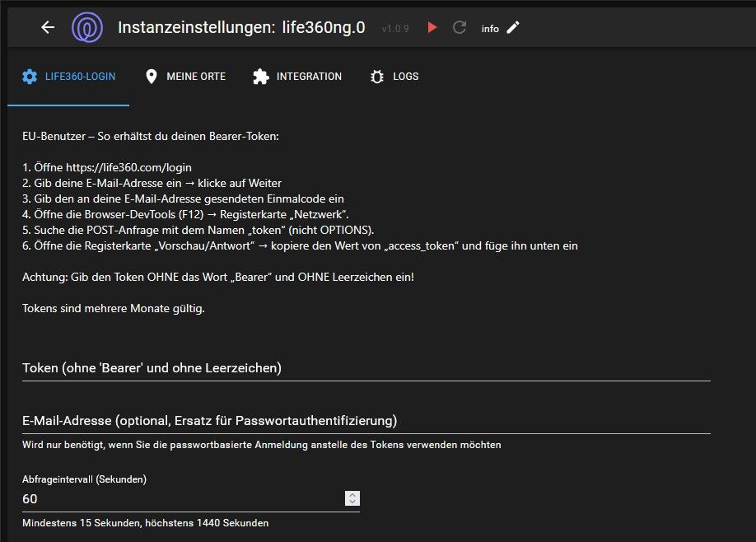Click the gear icon of the Life360-Login tab
The image size is (756, 542).
click(x=30, y=77)
